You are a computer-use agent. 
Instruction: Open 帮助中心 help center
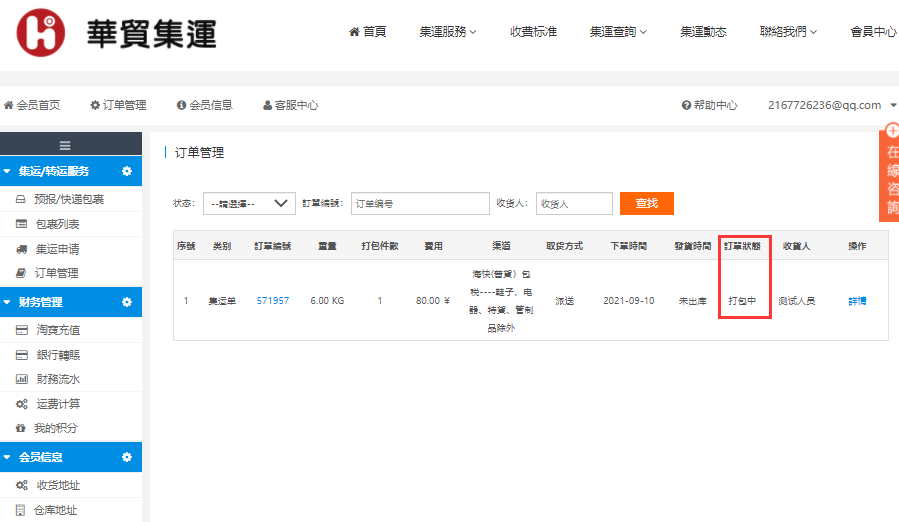[709, 105]
